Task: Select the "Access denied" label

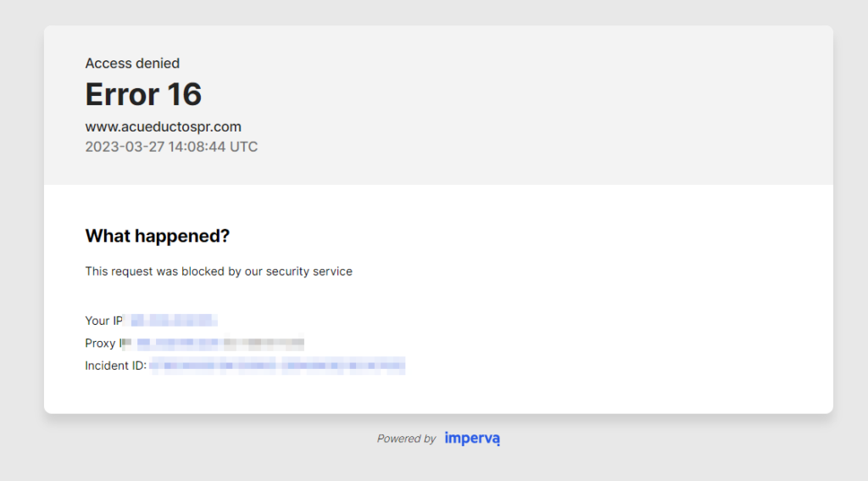Action: 132,64
